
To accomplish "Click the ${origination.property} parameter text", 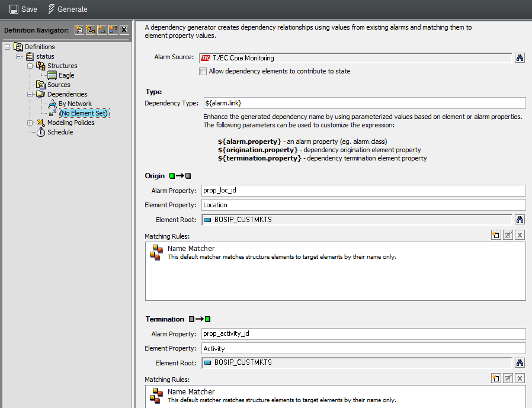I will tap(258, 150).
